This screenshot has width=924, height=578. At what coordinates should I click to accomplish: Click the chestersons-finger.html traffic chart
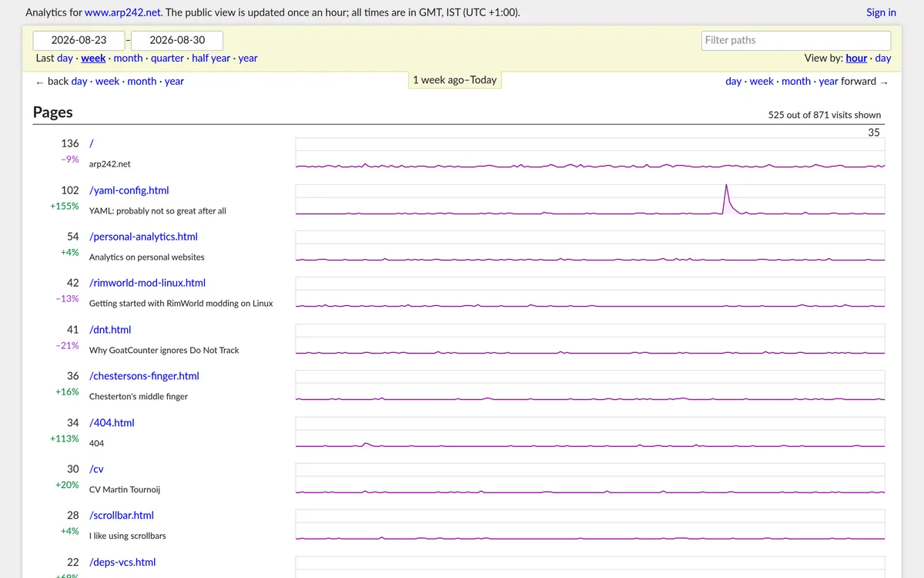click(590, 385)
